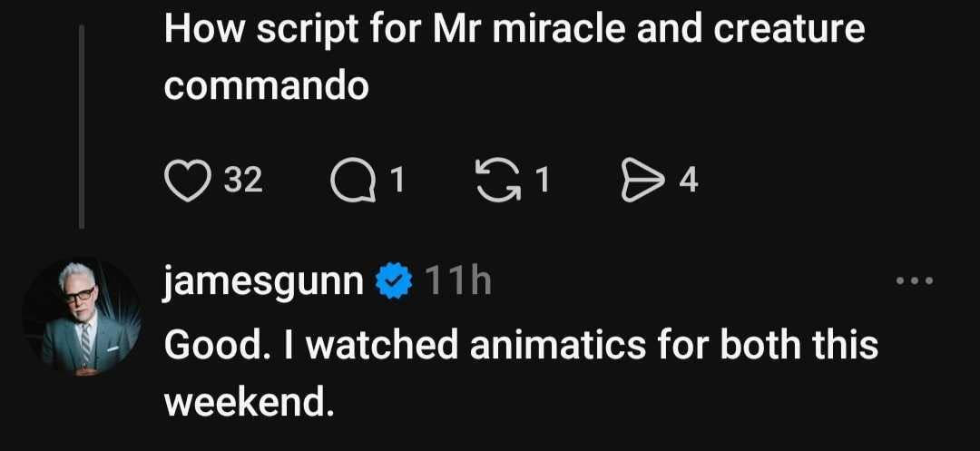Open jamesgunn's profile picture
The image size is (980, 451).
[82, 318]
